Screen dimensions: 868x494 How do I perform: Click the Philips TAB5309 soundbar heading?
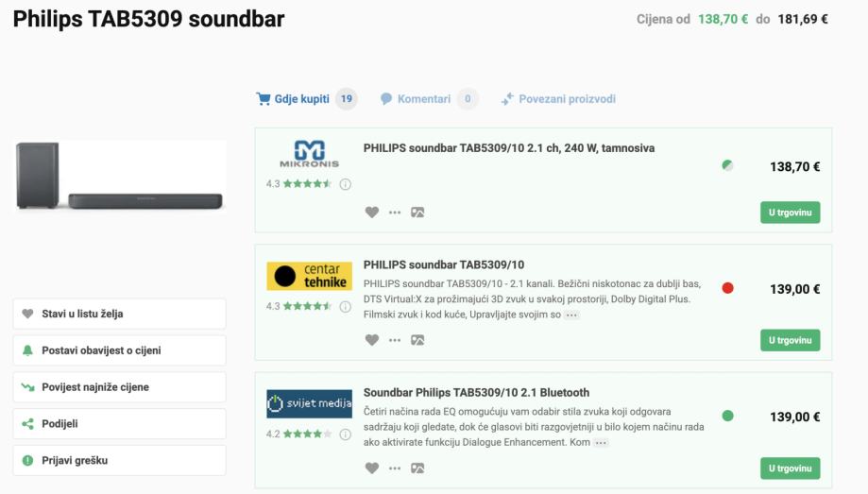(148, 19)
